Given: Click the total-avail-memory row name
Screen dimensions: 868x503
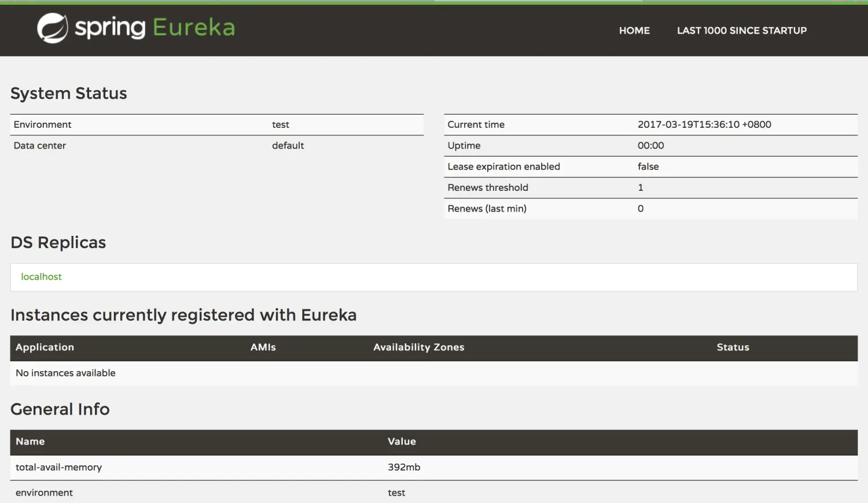Looking at the screenshot, I should point(58,468).
